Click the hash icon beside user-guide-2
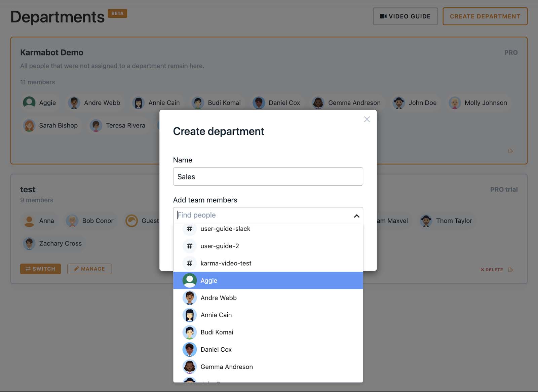This screenshot has width=538, height=392. (189, 246)
